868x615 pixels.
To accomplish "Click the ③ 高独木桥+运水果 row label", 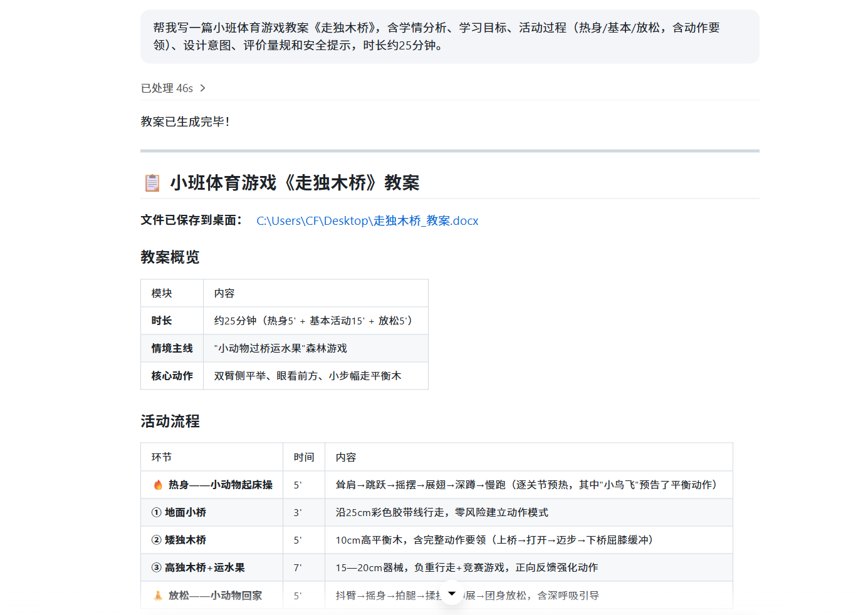I will point(198,567).
